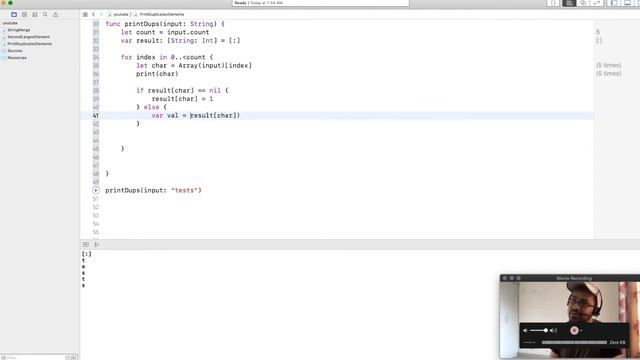Click the '} else {' line
Screen dimensions: 640x360
coord(151,107)
